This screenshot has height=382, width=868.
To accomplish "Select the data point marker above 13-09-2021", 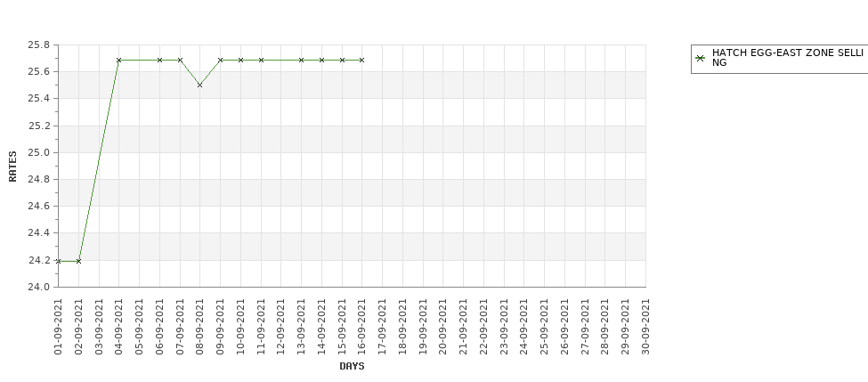I will point(301,60).
